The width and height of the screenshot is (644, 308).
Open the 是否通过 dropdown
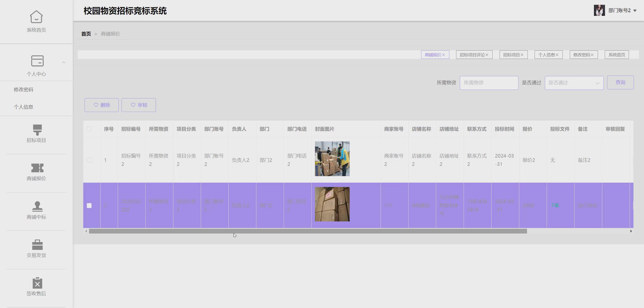click(574, 83)
